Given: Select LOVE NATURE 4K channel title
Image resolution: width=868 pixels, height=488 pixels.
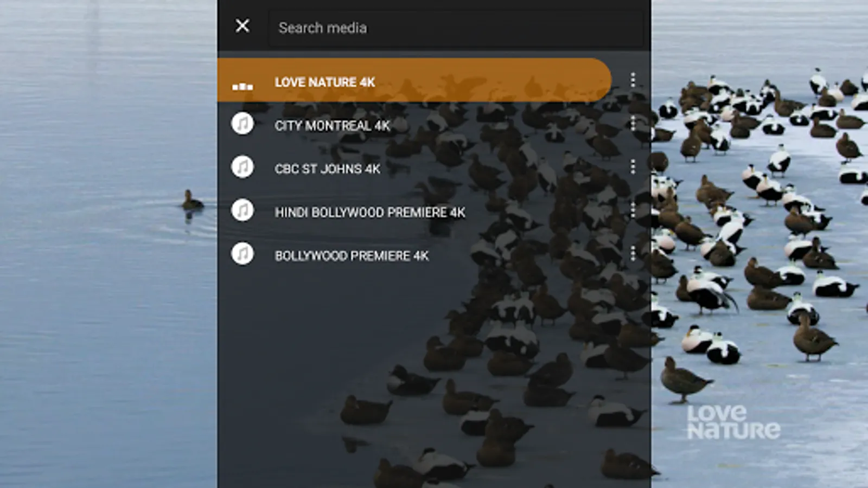Looking at the screenshot, I should click(325, 82).
